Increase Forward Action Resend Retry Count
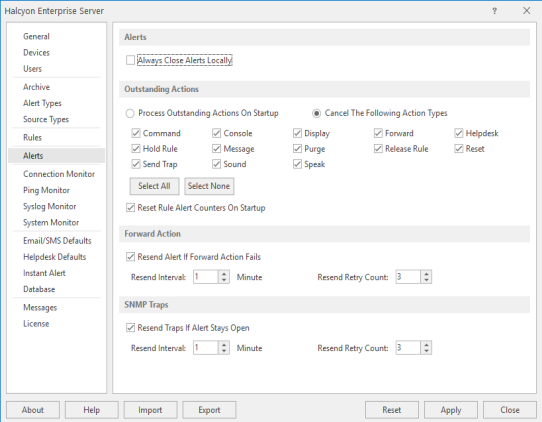 coord(426,274)
